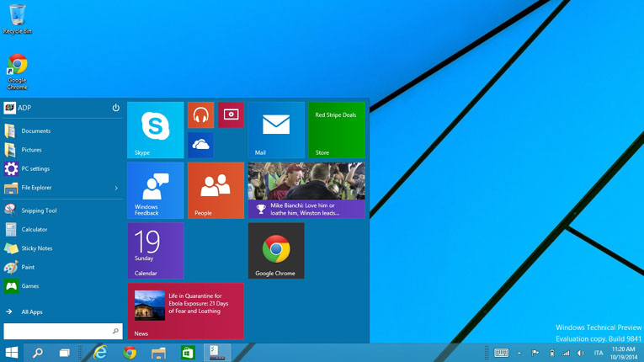The height and width of the screenshot is (362, 644).
Task: Click the magnifier icon in search box
Action: point(116,331)
